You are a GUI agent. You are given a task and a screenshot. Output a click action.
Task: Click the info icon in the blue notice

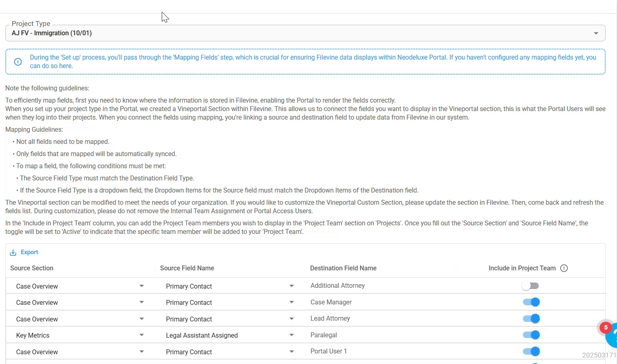click(18, 62)
